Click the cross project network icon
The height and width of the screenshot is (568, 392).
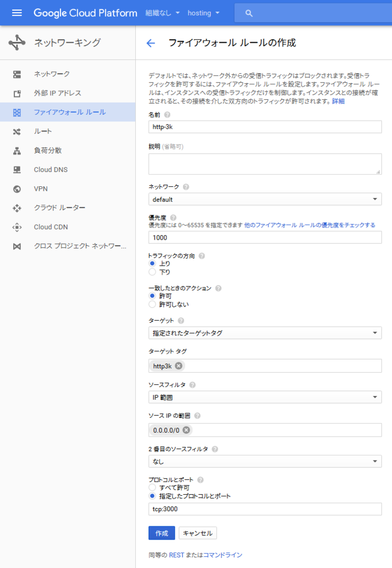tap(17, 246)
